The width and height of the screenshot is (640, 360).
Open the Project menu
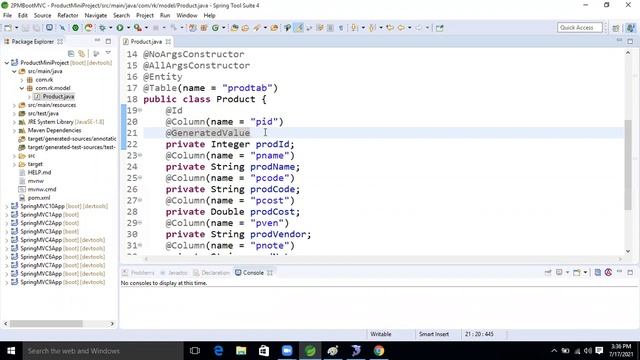[x=144, y=16]
